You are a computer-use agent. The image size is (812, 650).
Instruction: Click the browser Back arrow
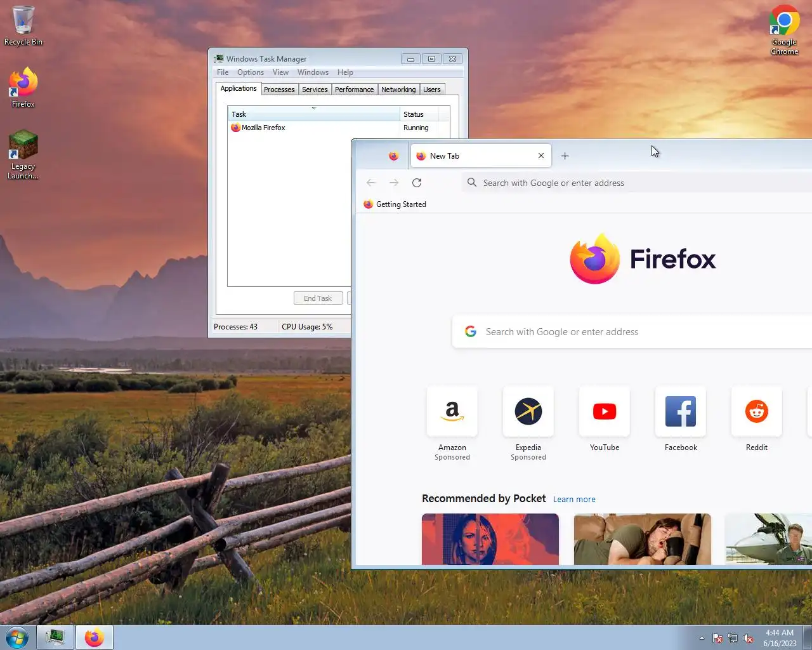371,183
